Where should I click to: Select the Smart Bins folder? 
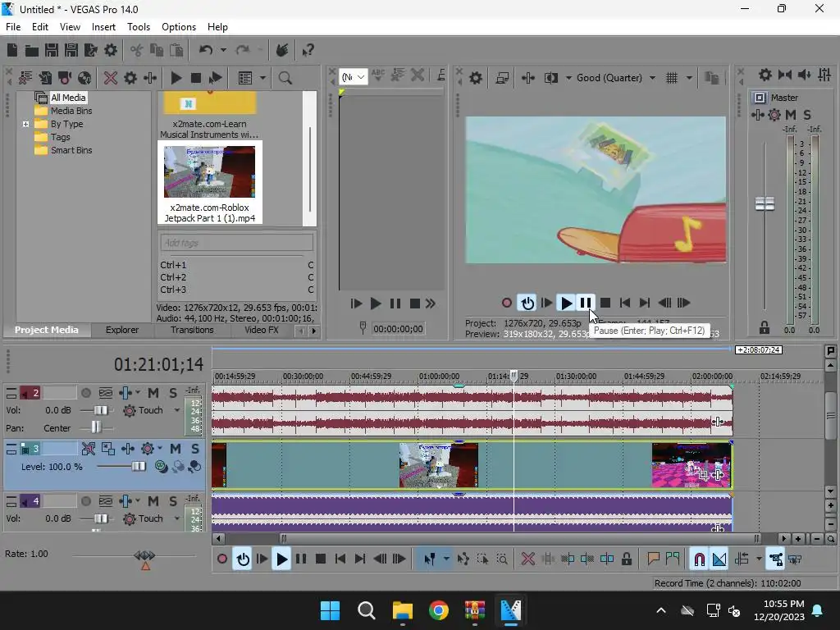point(71,151)
